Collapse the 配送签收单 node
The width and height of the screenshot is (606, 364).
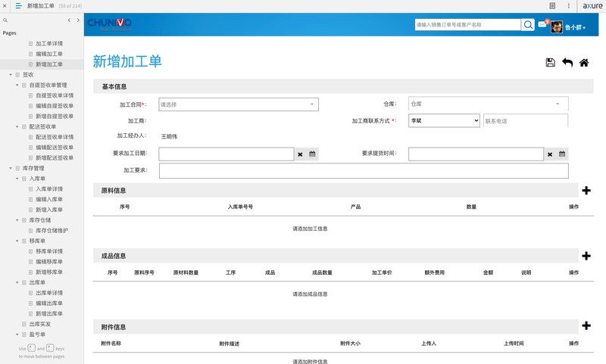[17, 126]
